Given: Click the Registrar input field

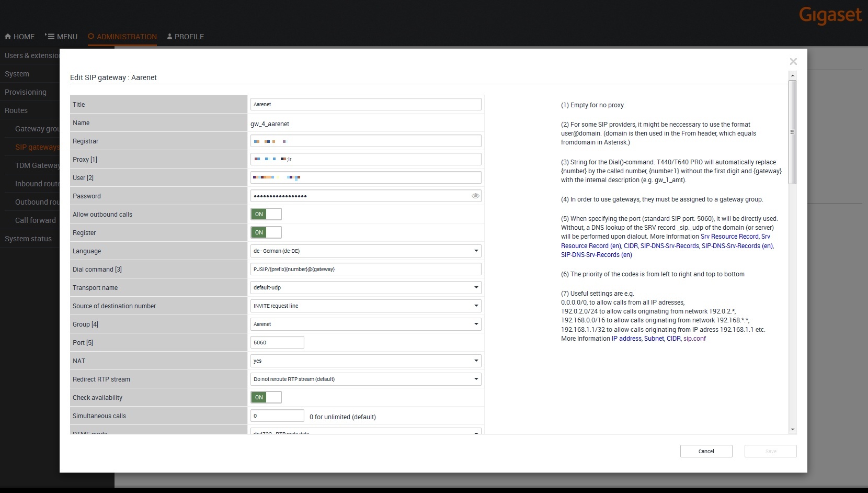Looking at the screenshot, I should (366, 141).
